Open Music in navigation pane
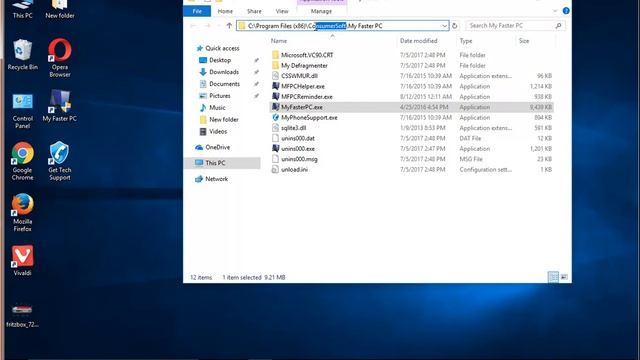640x360 pixels. tap(213, 108)
